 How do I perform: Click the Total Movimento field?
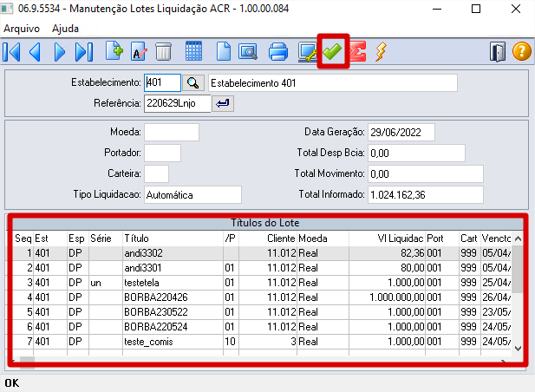pyautogui.click(x=426, y=174)
